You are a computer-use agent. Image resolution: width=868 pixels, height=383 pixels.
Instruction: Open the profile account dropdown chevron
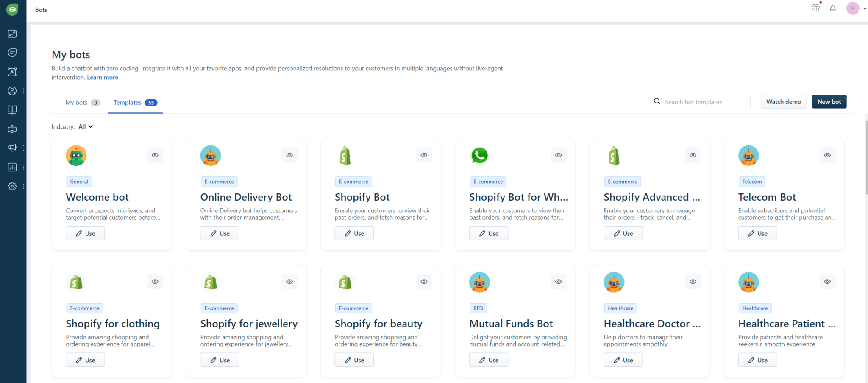[x=864, y=8]
